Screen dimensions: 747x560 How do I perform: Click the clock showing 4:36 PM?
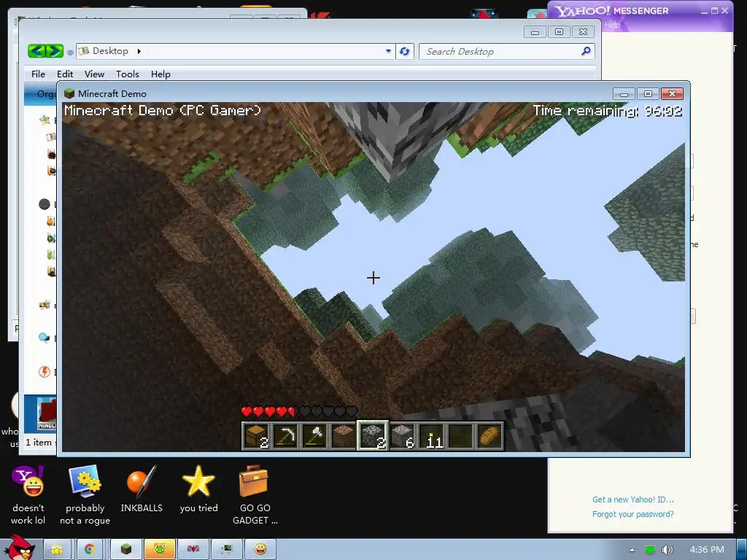(707, 550)
